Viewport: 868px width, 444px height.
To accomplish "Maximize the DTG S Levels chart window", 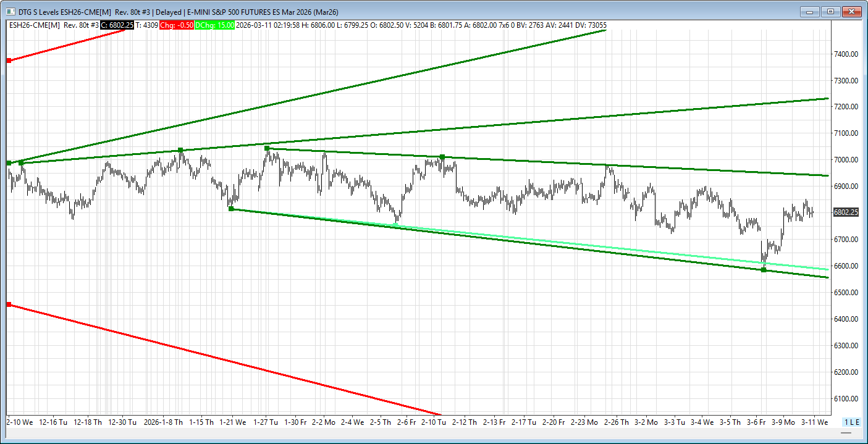I will click(831, 12).
